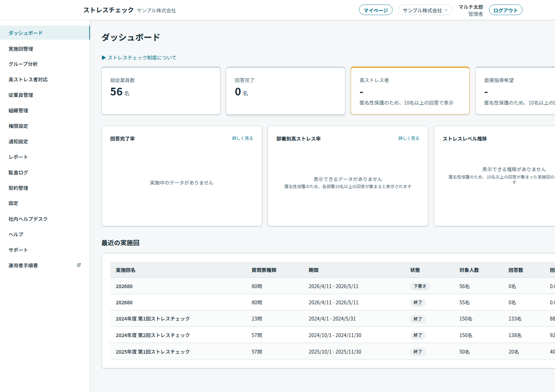Screen dimensions: 555x392
Task: Select 権限設定 in the side menu
Action: [45, 126]
